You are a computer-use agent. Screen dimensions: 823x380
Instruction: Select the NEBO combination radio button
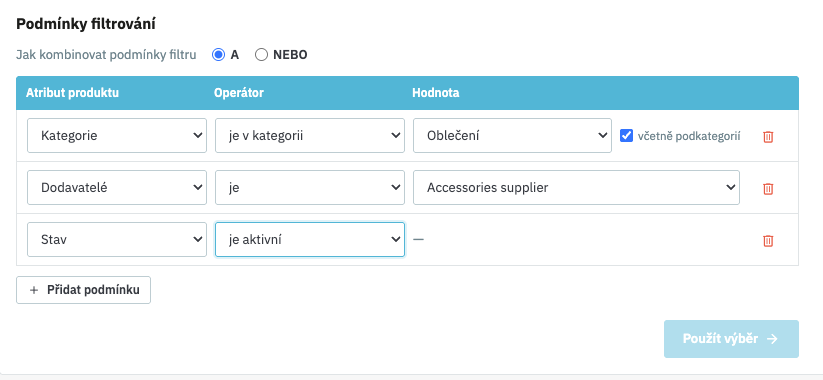261,55
